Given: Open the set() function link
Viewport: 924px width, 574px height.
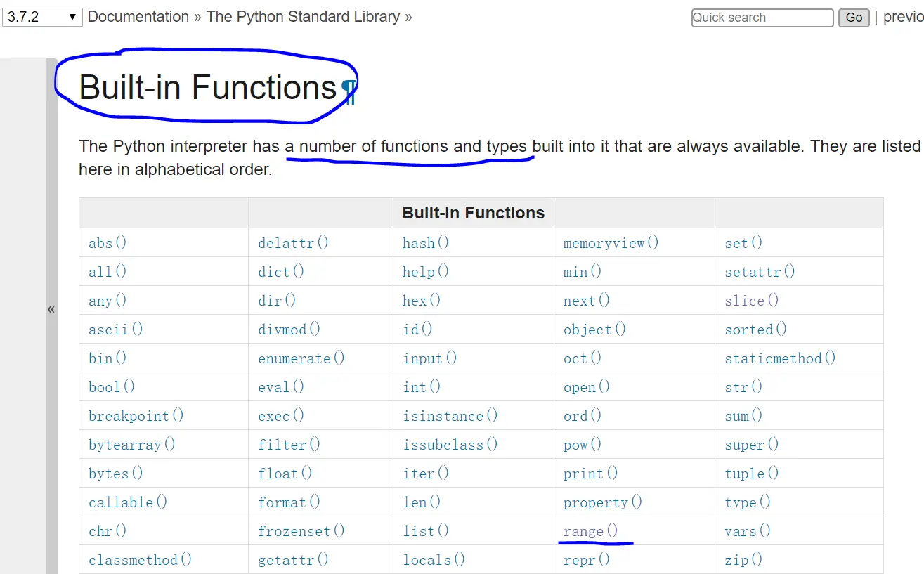Looking at the screenshot, I should pos(743,243).
